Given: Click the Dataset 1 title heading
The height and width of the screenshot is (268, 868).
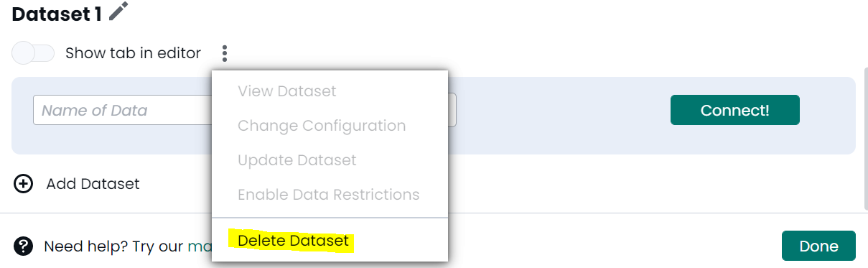Looking at the screenshot, I should (57, 13).
